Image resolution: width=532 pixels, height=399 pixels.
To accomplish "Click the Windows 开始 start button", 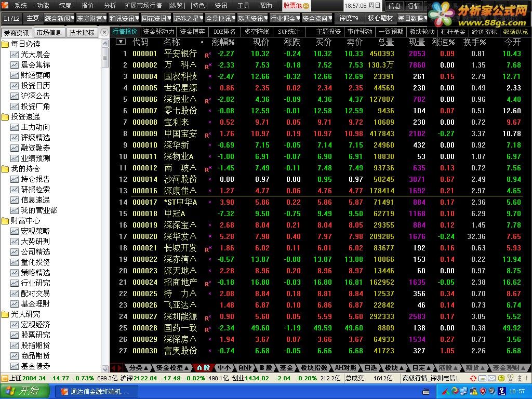I will pos(25,391).
